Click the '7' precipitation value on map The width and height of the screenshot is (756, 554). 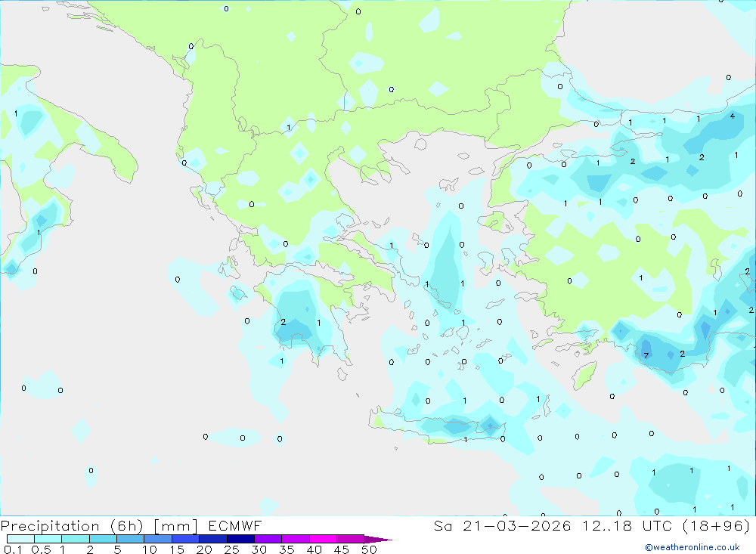[x=646, y=356]
